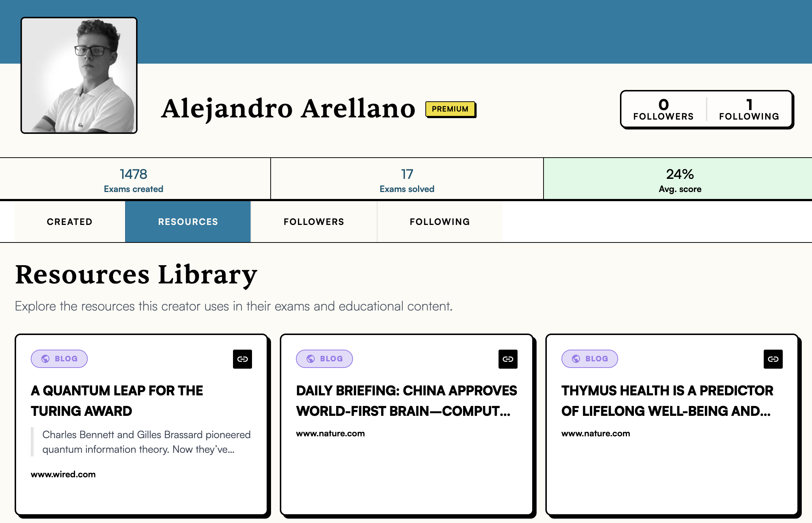
Task: Open www.nature.com under Thymus Health
Action: [595, 433]
